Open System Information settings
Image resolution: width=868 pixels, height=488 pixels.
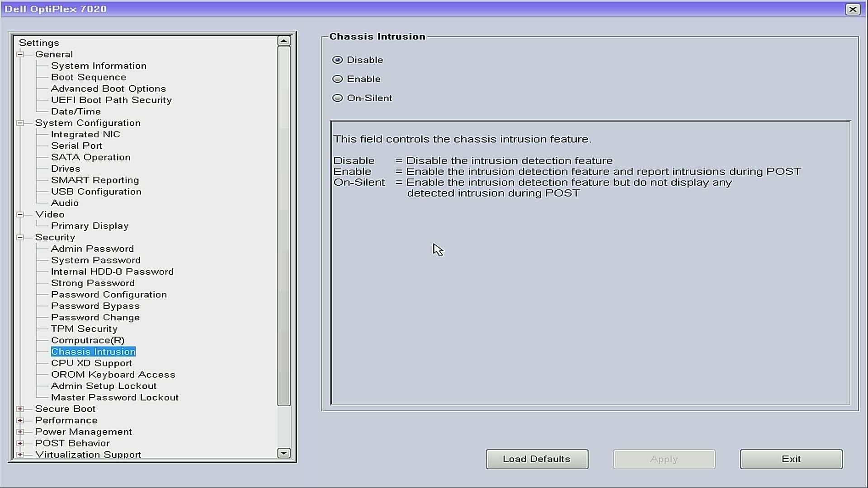[99, 66]
